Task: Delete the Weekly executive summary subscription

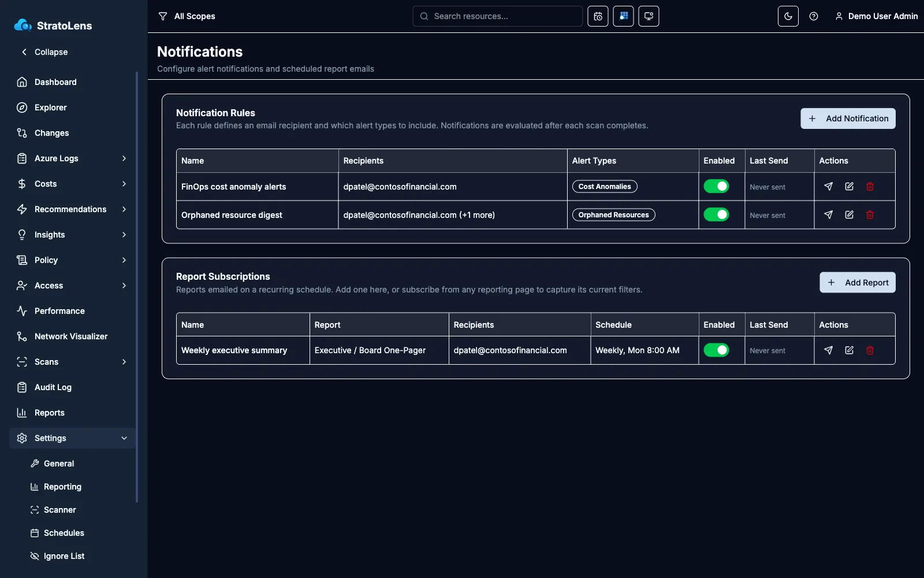Action: point(870,350)
